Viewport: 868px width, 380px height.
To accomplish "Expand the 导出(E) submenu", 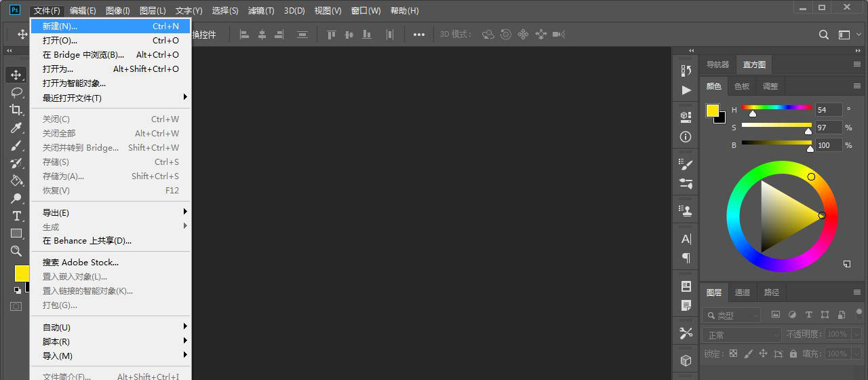I will [111, 212].
